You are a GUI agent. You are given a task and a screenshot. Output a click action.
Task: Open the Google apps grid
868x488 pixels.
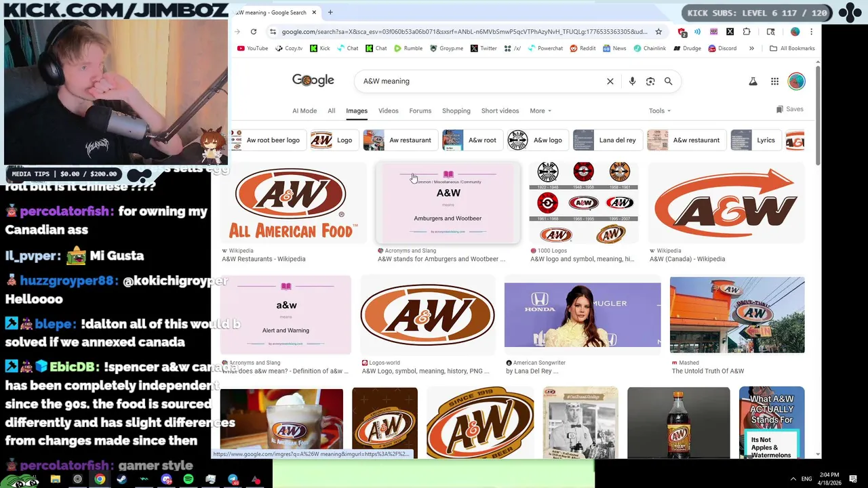pyautogui.click(x=774, y=81)
